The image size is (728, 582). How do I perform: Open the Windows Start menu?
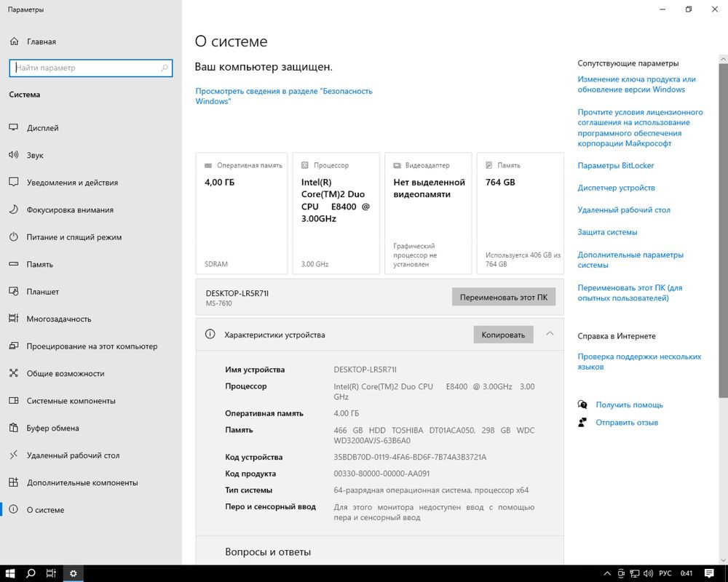click(x=10, y=573)
